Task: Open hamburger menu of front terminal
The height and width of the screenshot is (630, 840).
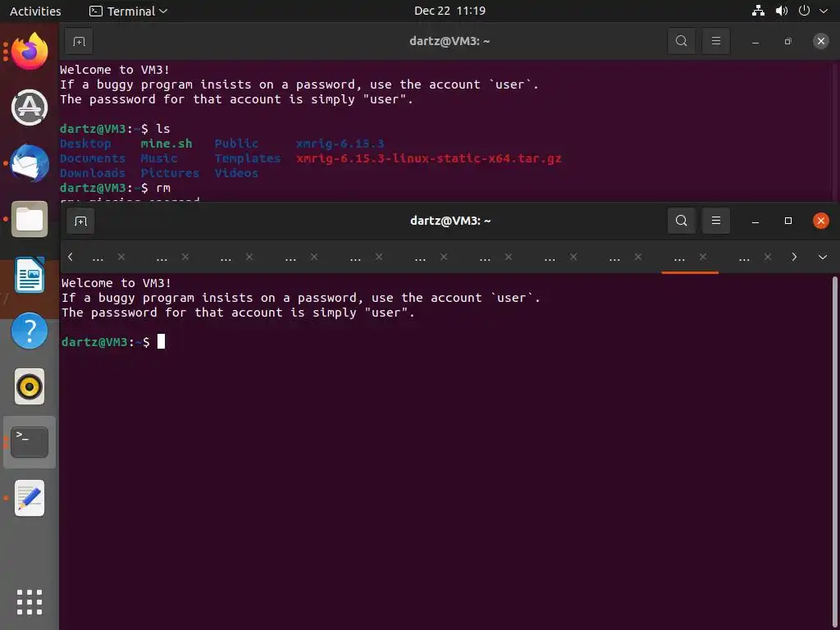Action: point(715,221)
